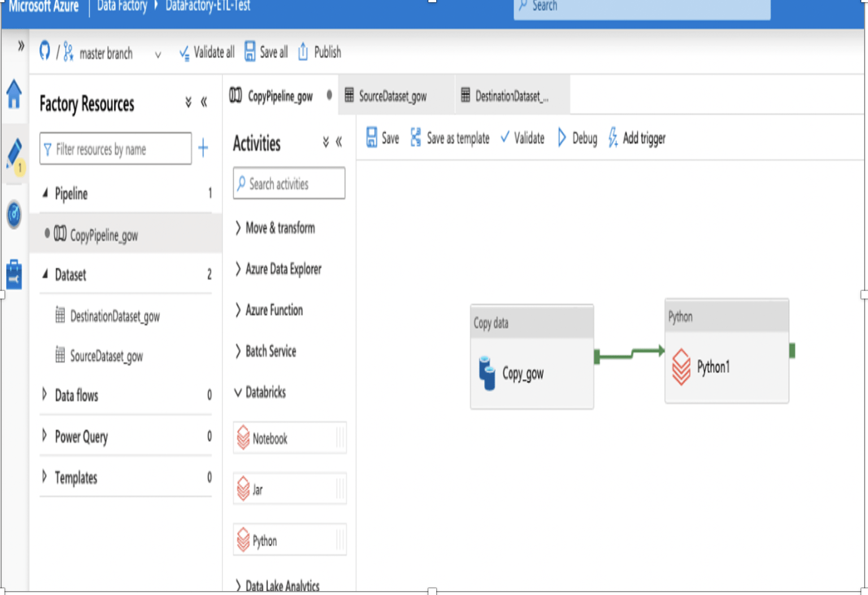The image size is (868, 595).
Task: Select the Python1 activity on canvas
Action: click(727, 351)
